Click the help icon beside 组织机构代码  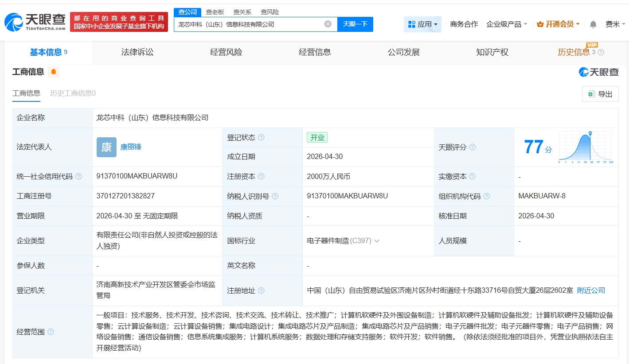tap(487, 196)
